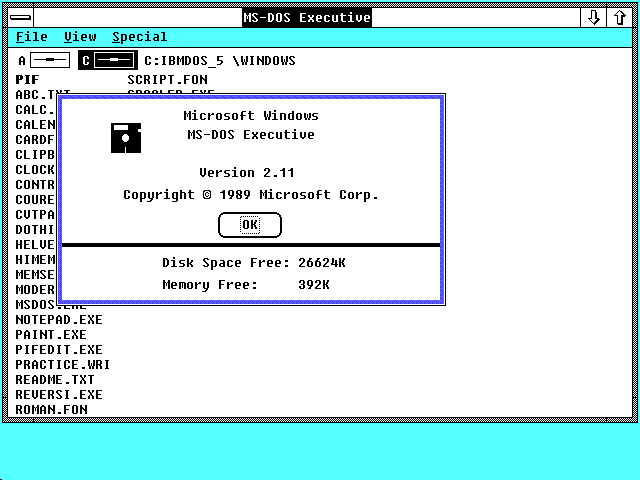Select PAINT.EXE in file list
This screenshot has width=640, height=480.
coord(50,335)
